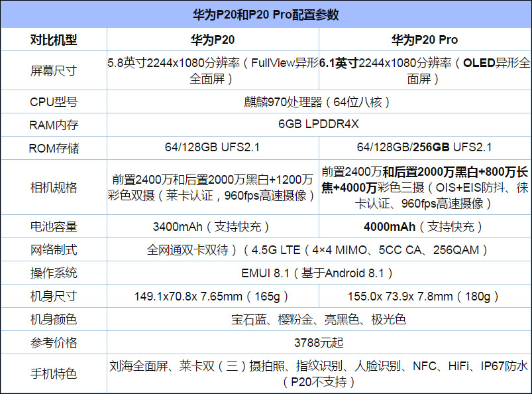Click the 3788元起 price value
This screenshot has height=394, width=532.
coord(319,342)
